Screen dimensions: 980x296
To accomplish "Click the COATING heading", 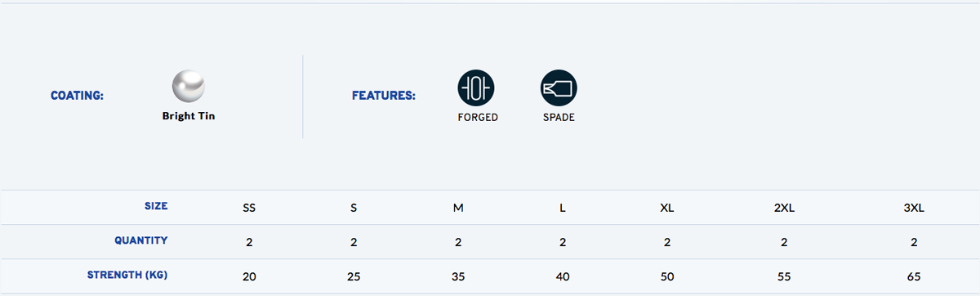I will point(77,96).
